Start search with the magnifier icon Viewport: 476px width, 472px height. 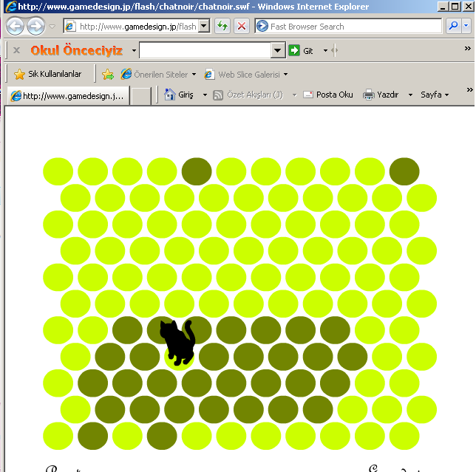[453, 27]
